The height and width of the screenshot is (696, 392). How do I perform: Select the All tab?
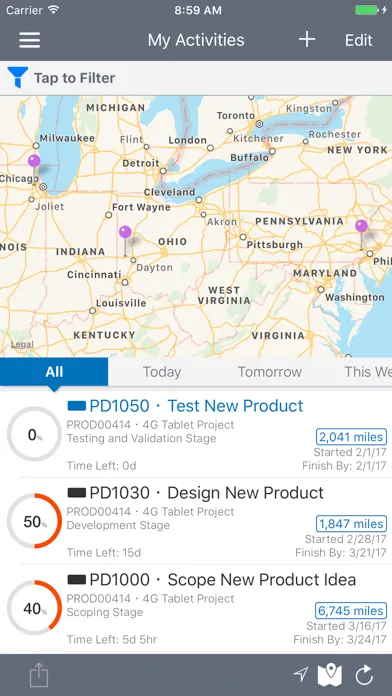click(54, 372)
